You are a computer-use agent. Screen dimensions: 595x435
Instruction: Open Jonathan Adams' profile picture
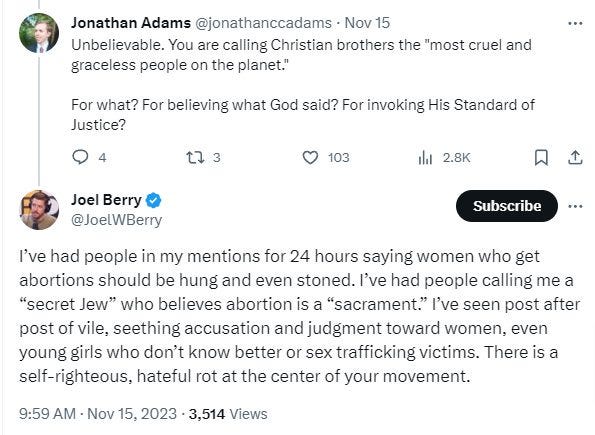pyautogui.click(x=39, y=33)
